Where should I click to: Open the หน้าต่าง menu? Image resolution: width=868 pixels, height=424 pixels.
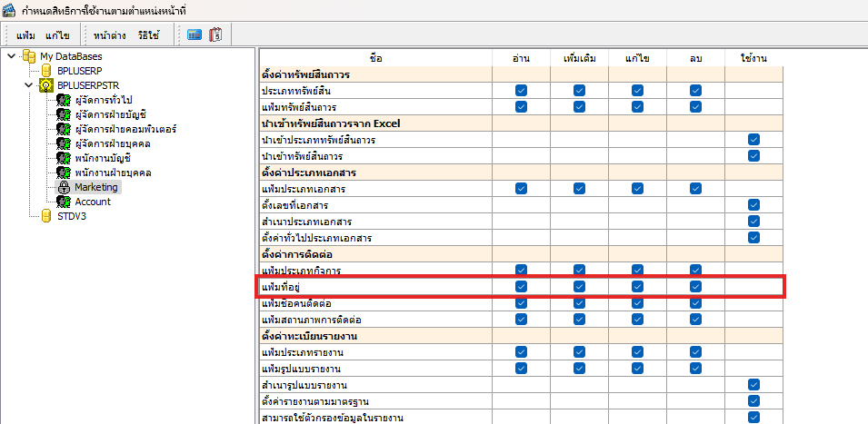click(111, 35)
